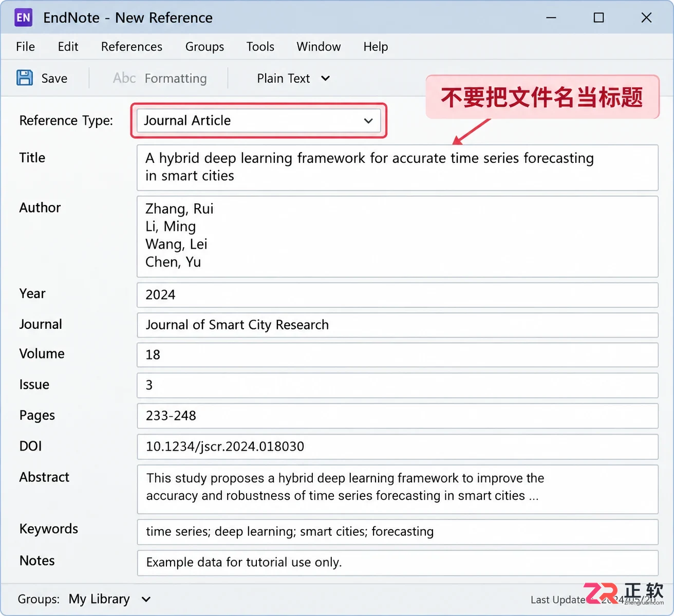The height and width of the screenshot is (616, 674).
Task: Click the Save button label
Action: tap(54, 78)
